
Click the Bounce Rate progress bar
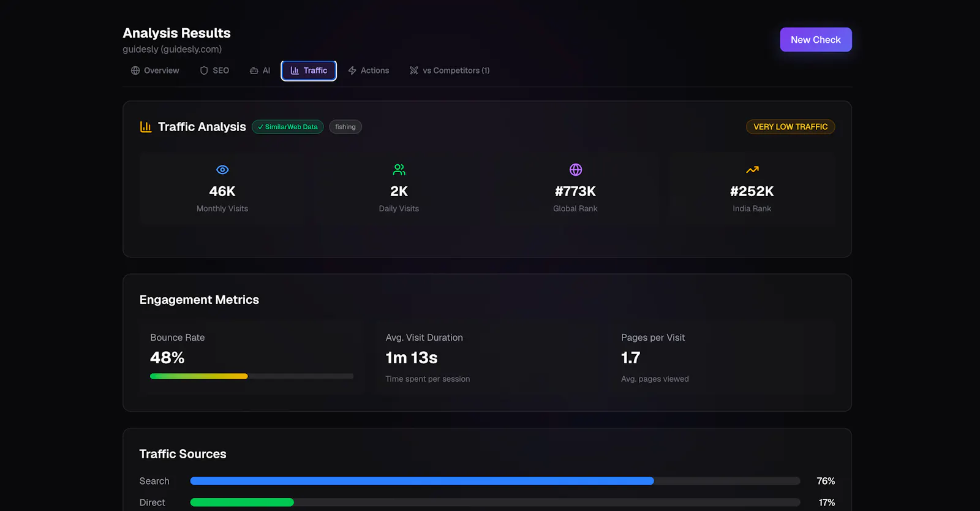tap(252, 376)
